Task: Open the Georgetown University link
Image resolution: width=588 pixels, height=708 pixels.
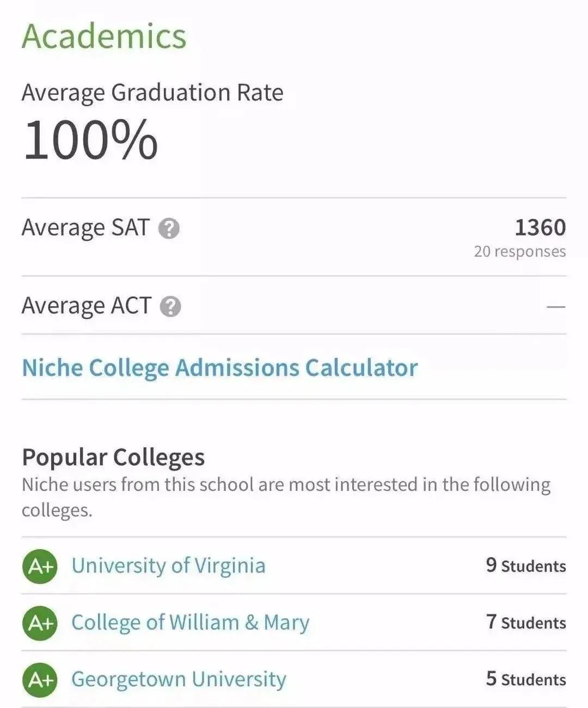Action: tap(179, 679)
